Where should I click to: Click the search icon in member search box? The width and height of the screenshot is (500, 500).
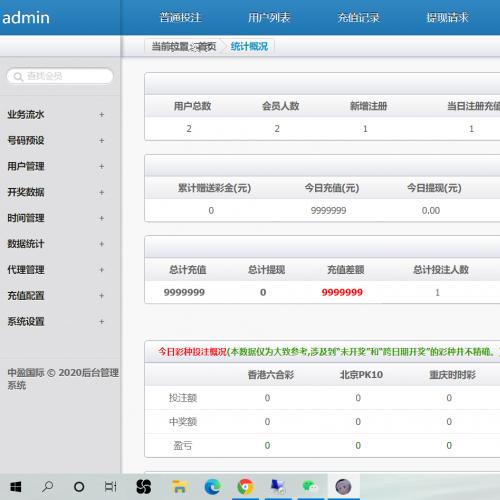coord(18,77)
